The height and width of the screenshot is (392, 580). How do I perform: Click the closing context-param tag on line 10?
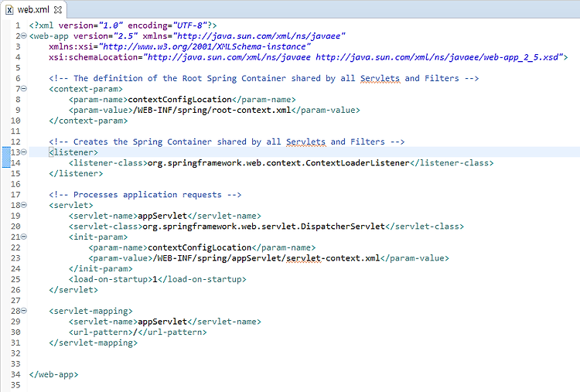tap(88, 121)
